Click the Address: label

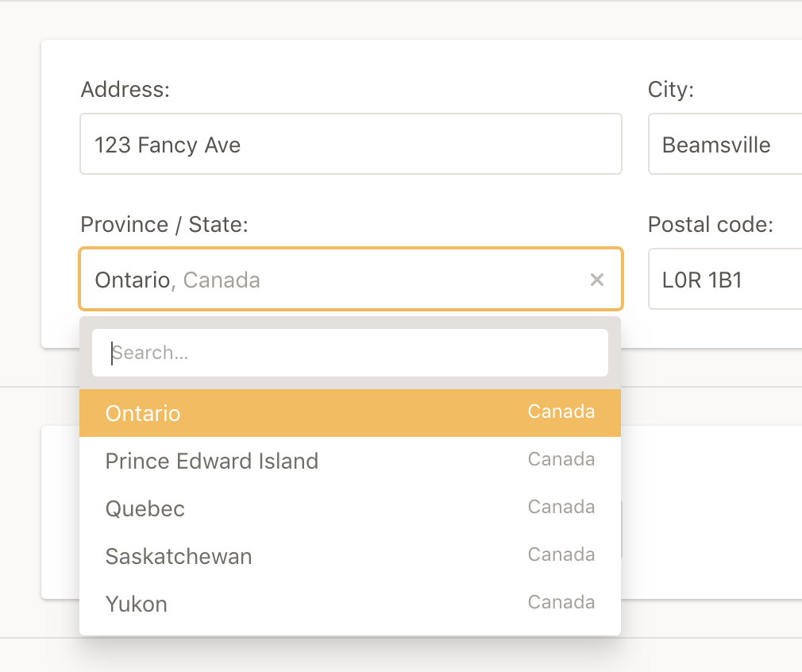125,90
